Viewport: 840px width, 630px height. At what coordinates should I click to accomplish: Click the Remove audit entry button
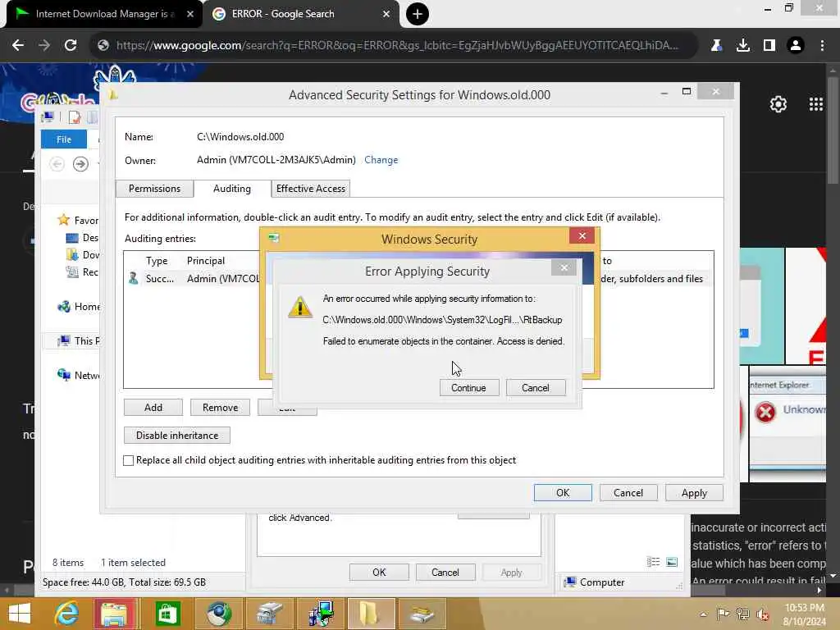(220, 408)
